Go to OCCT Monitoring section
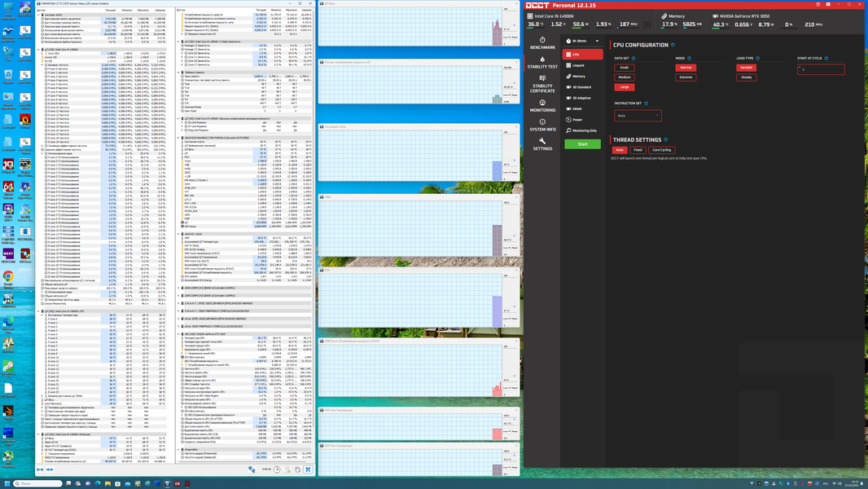 point(542,106)
